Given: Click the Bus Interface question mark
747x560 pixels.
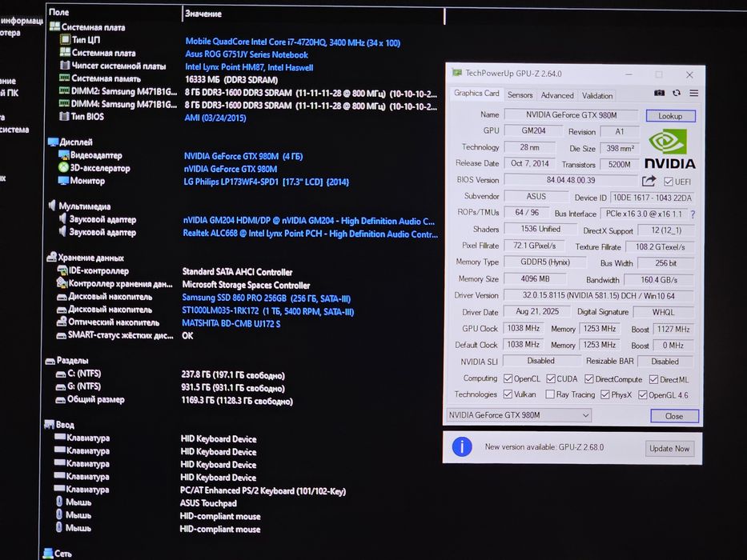Looking at the screenshot, I should pyautogui.click(x=693, y=214).
